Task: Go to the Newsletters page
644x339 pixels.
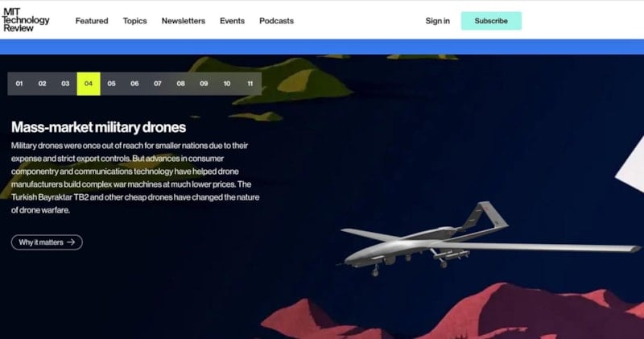Action: [x=184, y=21]
